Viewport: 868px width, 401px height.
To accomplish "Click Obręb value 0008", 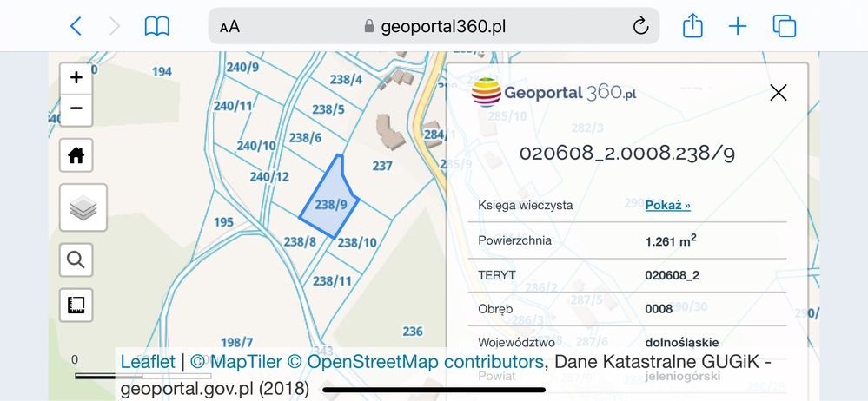I will pos(659,309).
